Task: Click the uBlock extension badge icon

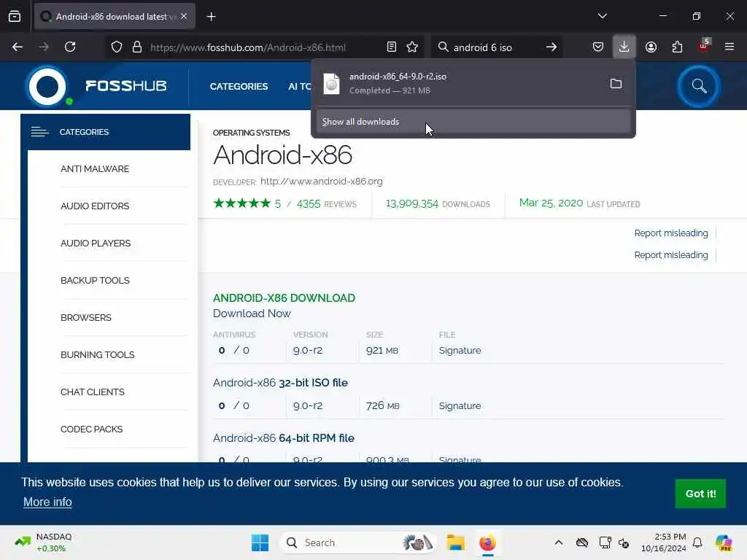Action: click(x=704, y=46)
